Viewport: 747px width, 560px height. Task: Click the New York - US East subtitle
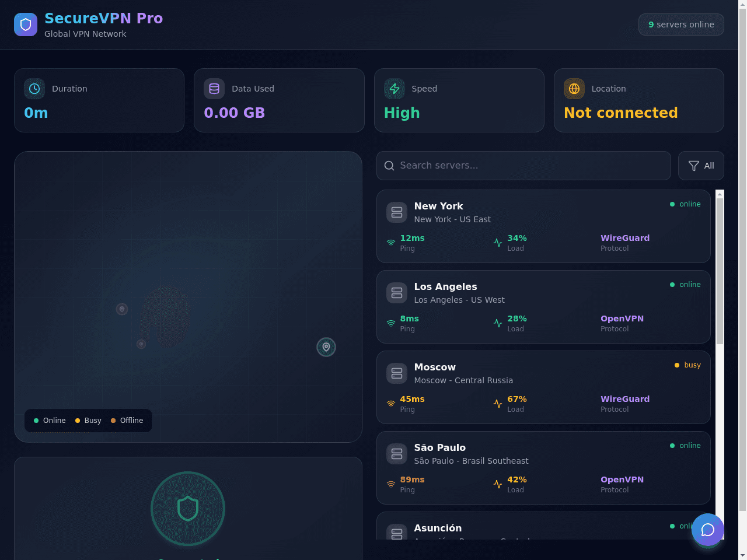click(452, 219)
